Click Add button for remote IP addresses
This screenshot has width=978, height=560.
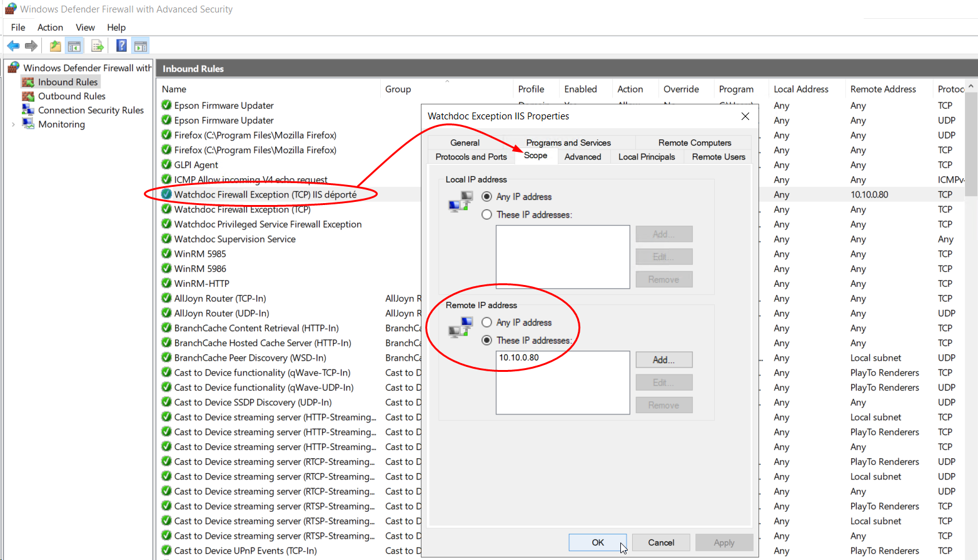663,360
